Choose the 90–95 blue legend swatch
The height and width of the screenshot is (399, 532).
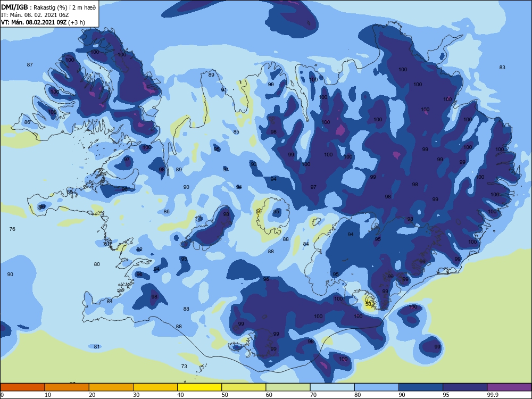[421, 387]
